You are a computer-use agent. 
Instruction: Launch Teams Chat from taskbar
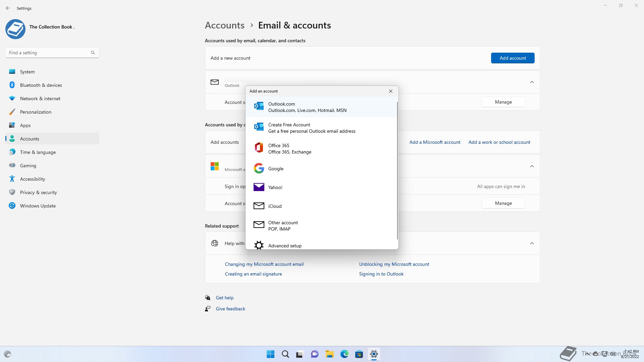(315, 354)
